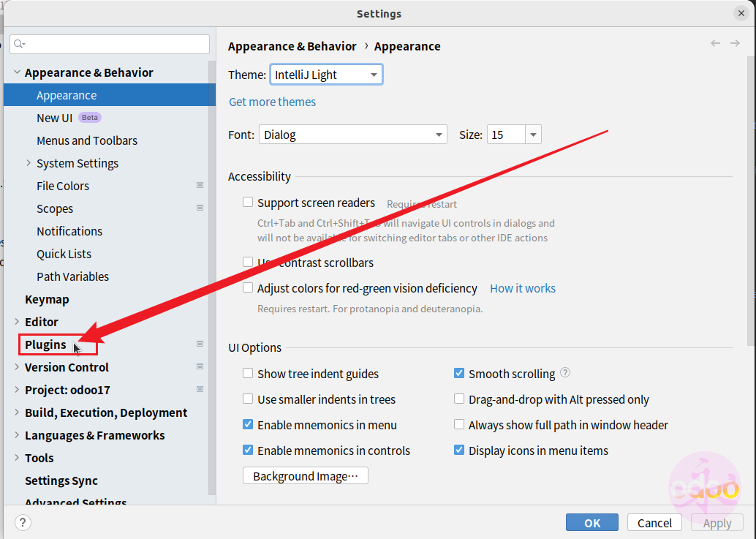Click the project-level icon on the Version Control row
756x539 pixels.
point(200,366)
